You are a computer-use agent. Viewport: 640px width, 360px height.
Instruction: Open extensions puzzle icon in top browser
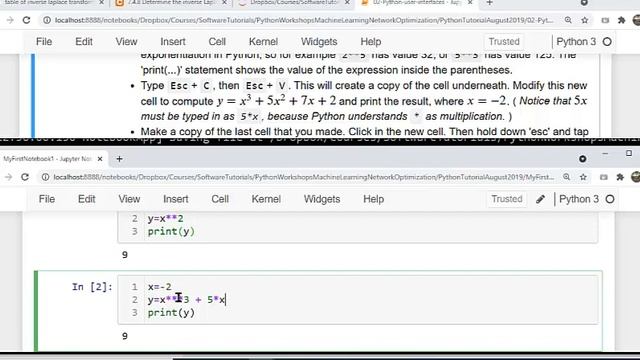pyautogui.click(x=621, y=20)
